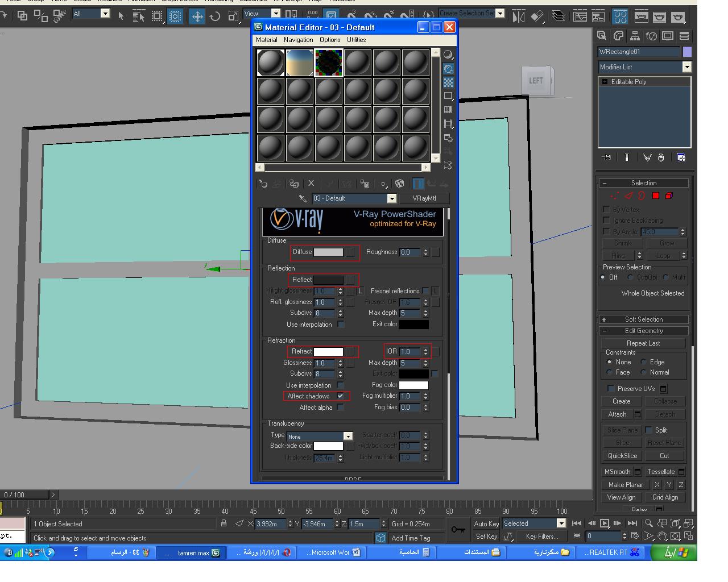Click the Get Material icon

coord(263,184)
